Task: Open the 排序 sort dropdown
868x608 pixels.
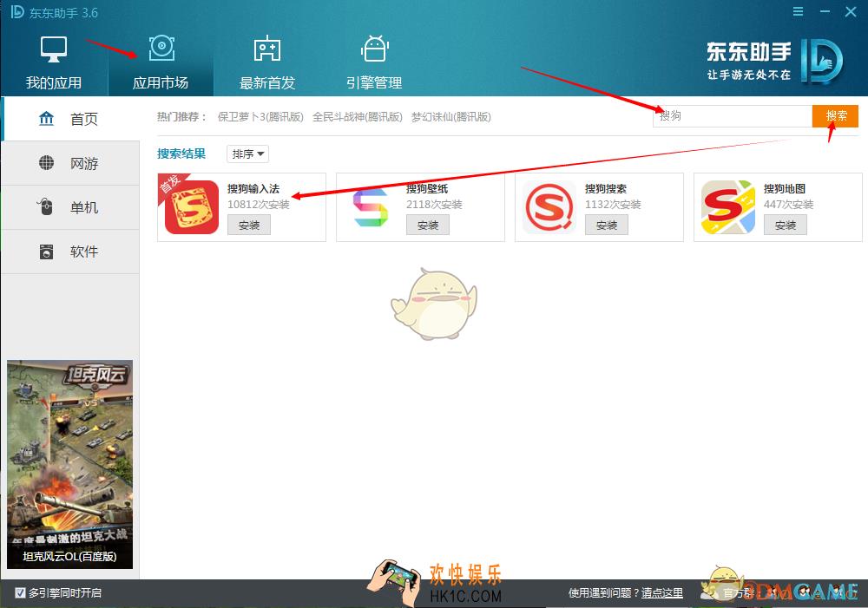Action: (x=247, y=154)
